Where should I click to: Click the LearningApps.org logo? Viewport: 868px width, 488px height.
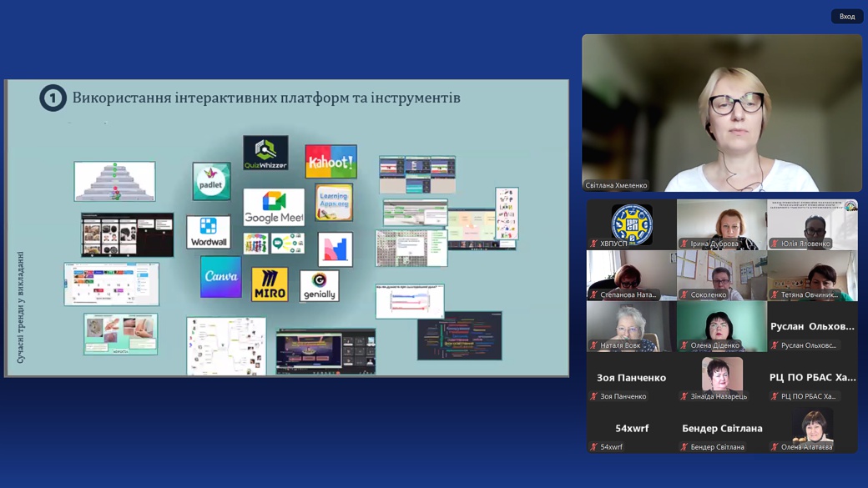coord(334,202)
